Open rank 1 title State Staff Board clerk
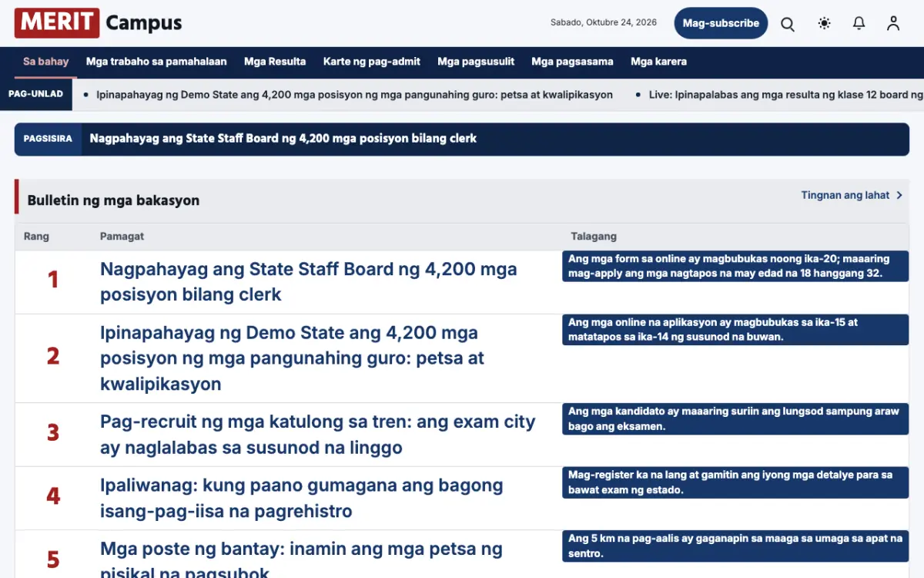Viewport: 924px width, 578px height. pos(309,282)
